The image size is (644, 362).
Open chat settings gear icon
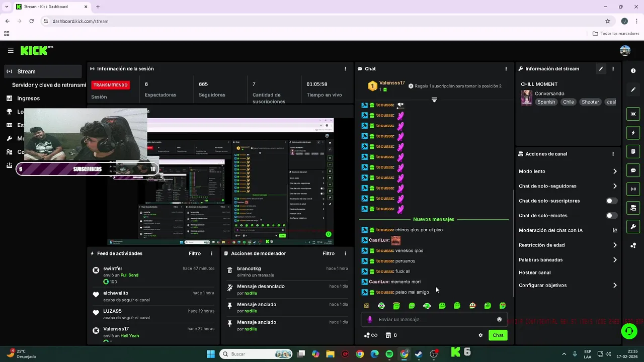click(x=480, y=335)
